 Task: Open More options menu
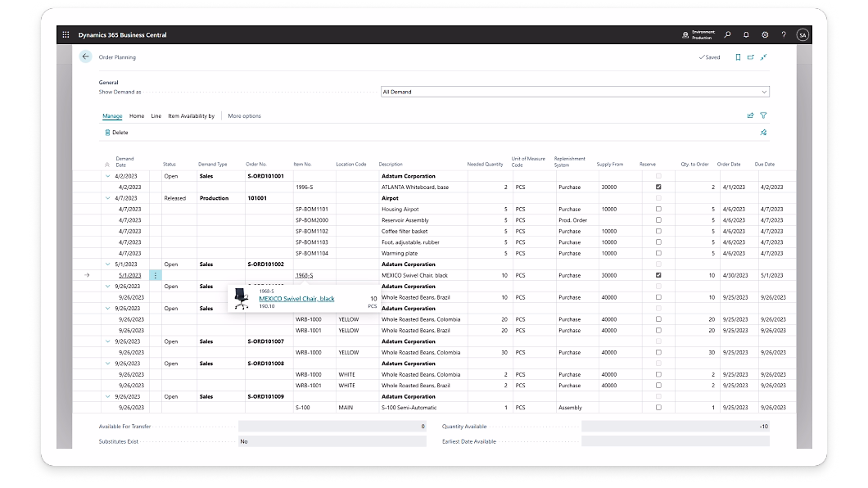[244, 116]
